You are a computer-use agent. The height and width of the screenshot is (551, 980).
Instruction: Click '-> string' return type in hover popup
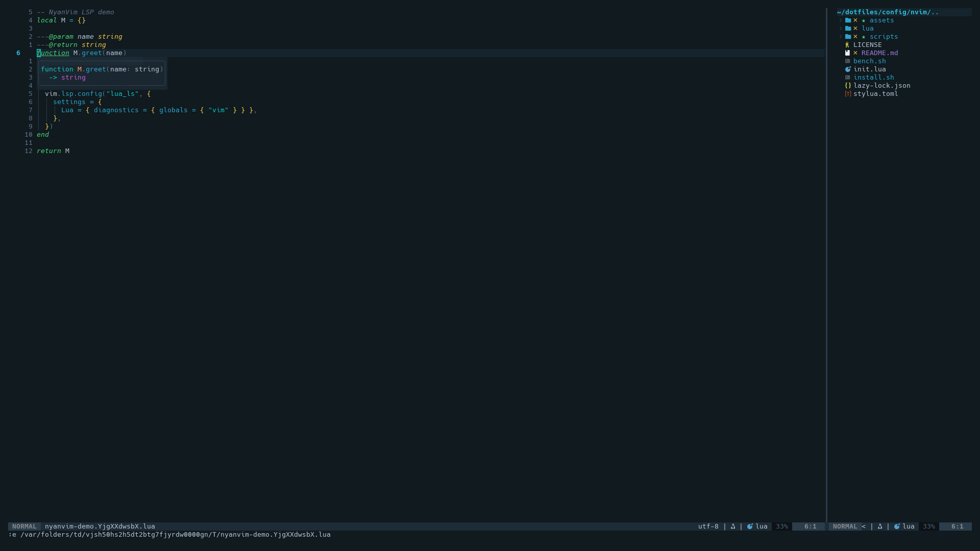point(67,78)
